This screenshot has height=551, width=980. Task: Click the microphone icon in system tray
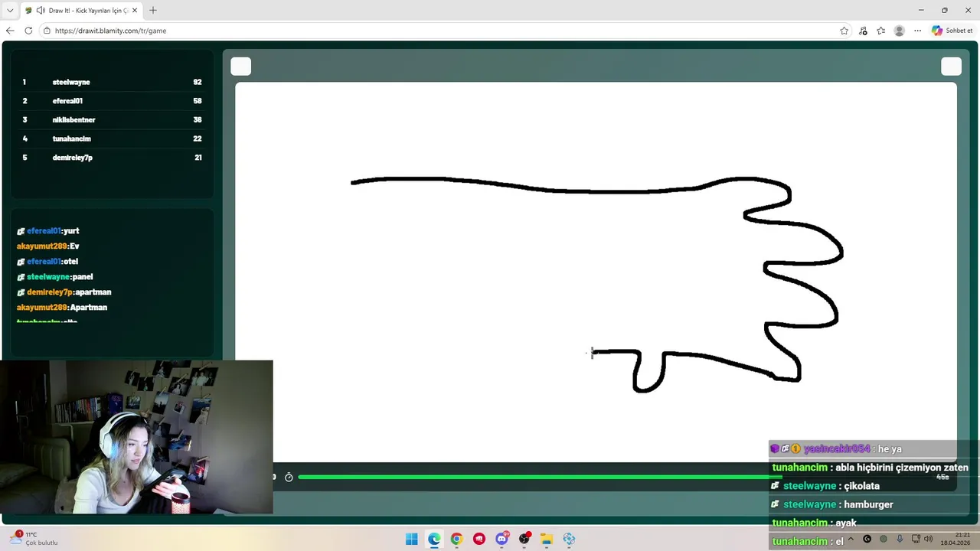900,539
